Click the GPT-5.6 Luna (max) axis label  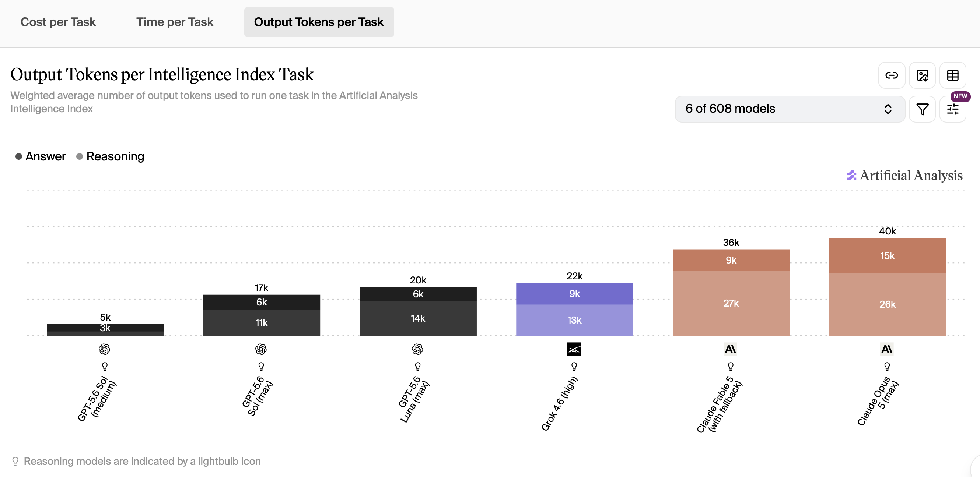pyautogui.click(x=414, y=399)
